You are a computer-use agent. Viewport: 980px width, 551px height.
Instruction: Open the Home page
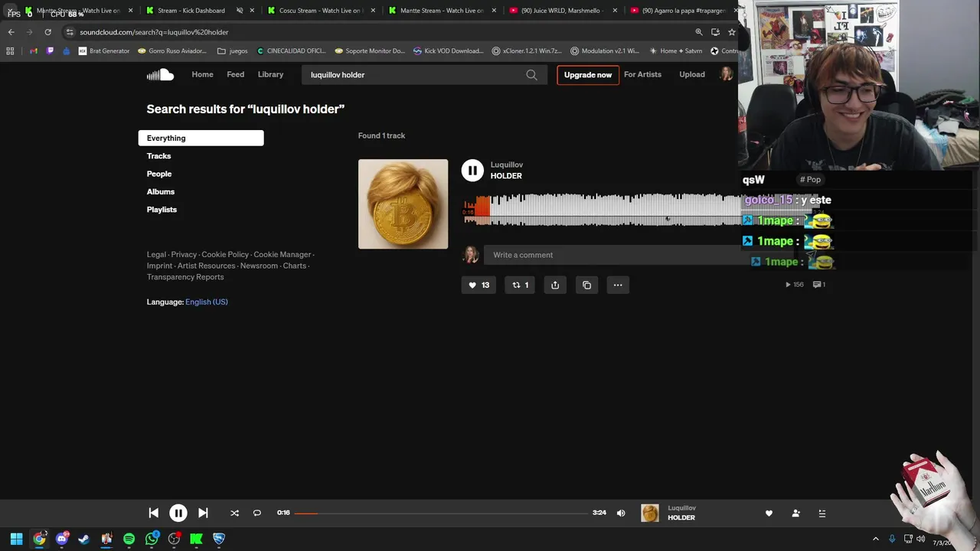click(x=202, y=75)
